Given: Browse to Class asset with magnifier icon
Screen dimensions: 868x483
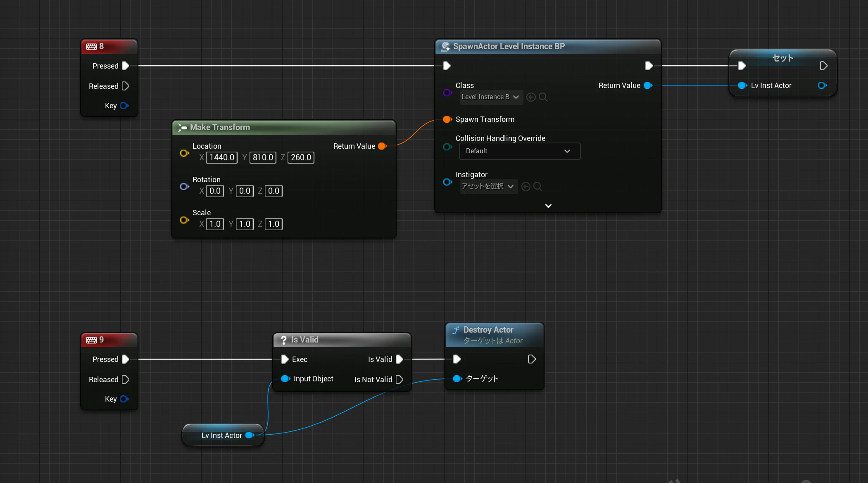Looking at the screenshot, I should coord(543,97).
